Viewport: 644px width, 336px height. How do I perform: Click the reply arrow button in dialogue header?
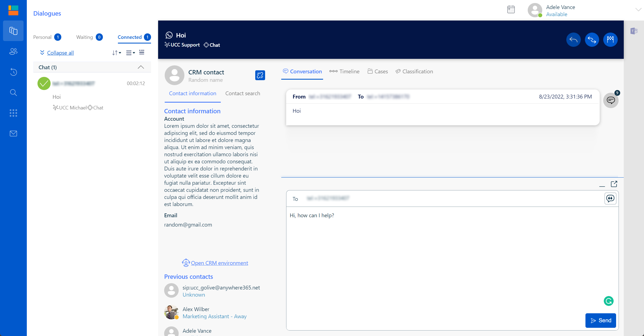coord(573,40)
